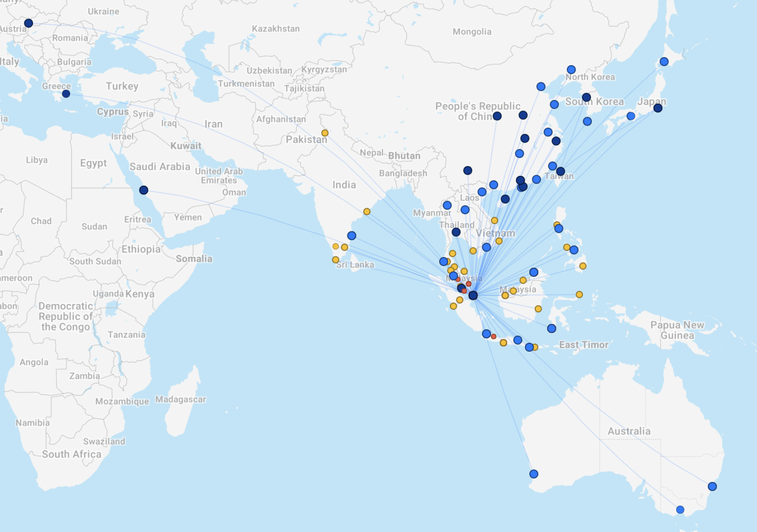Viewport: 757px width, 532px height.
Task: Select the blue marker west of East Timor
Action: point(529,347)
